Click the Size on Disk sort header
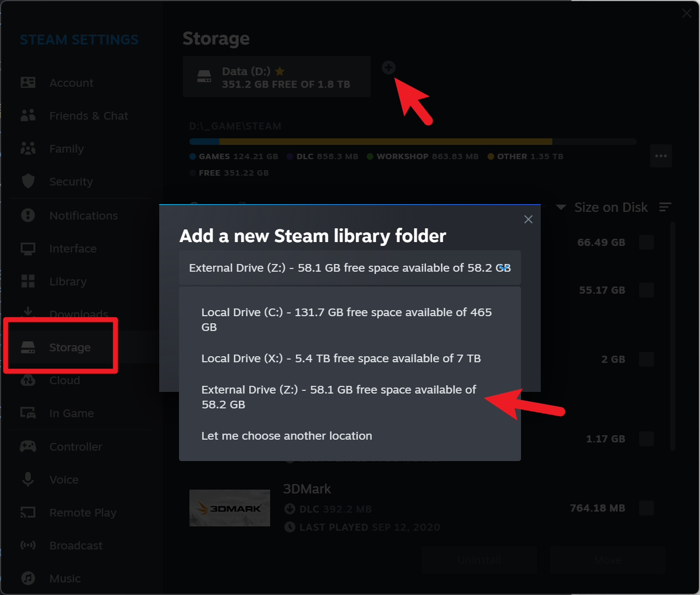Image resolution: width=700 pixels, height=595 pixels. click(x=611, y=207)
